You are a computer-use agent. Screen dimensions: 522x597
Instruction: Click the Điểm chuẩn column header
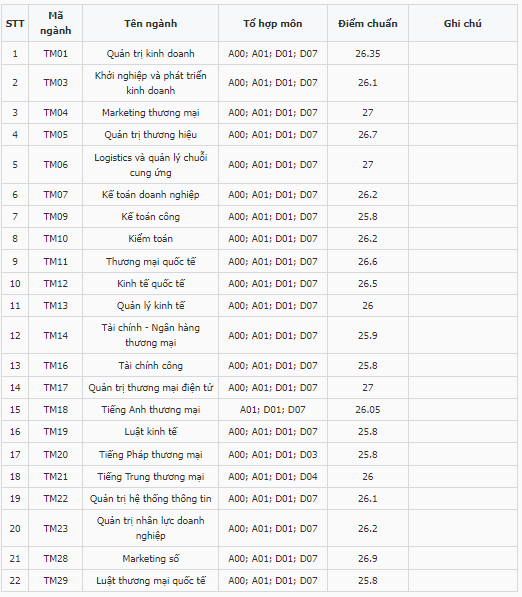coord(367,24)
